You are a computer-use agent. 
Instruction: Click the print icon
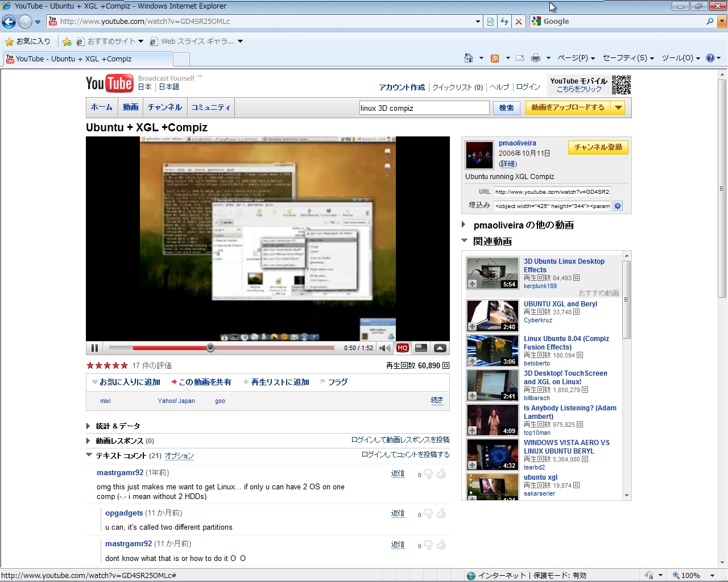[536, 58]
